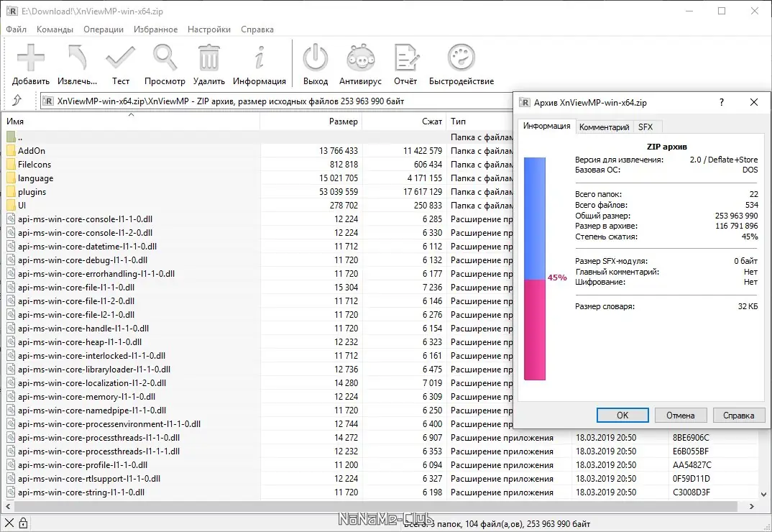Select api-ms-win-core-memory-l1-1-0.dll row
Image resolution: width=772 pixels, height=532 pixels.
point(257,397)
